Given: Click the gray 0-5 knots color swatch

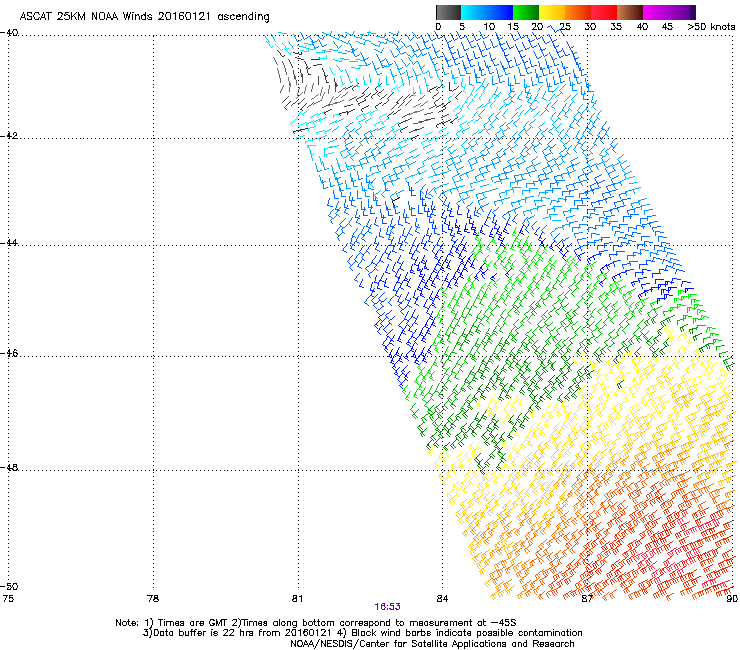Looking at the screenshot, I should coord(448,12).
